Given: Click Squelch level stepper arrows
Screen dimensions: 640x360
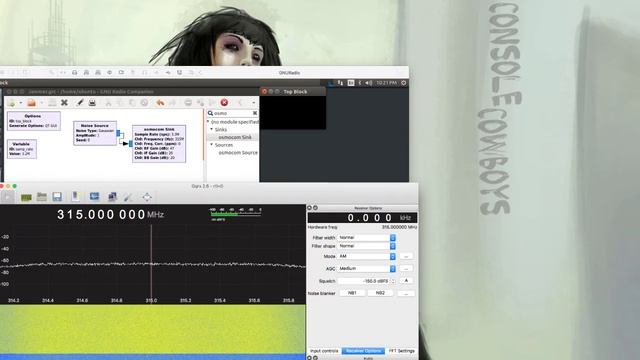Looking at the screenshot, I should coord(393,281).
